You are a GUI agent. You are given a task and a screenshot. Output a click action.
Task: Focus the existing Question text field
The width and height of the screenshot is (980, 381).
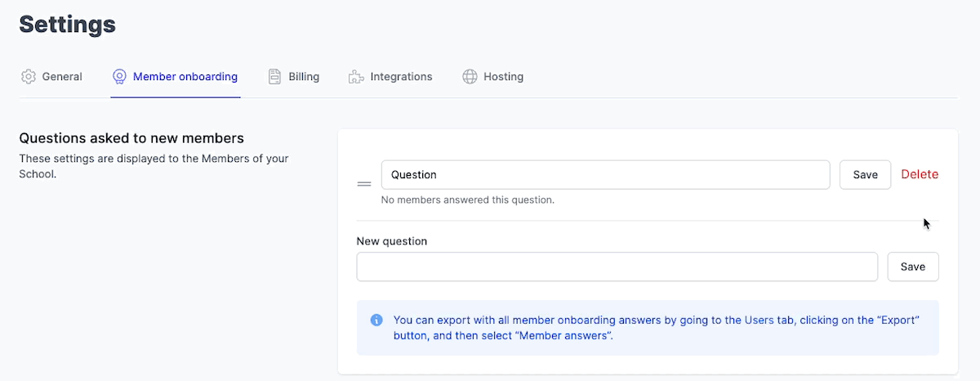click(x=605, y=175)
